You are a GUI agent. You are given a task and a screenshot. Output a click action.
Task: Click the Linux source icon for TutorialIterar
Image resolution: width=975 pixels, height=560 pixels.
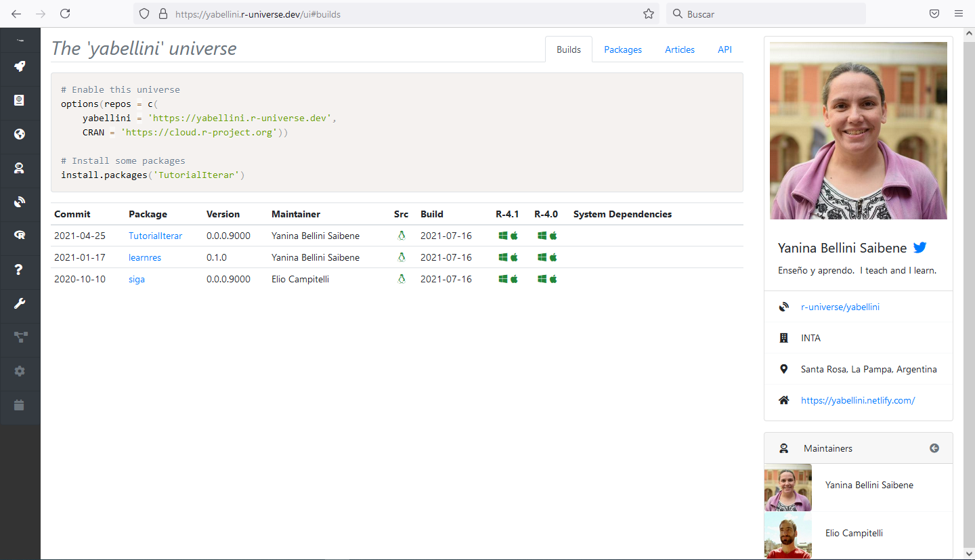coord(402,236)
